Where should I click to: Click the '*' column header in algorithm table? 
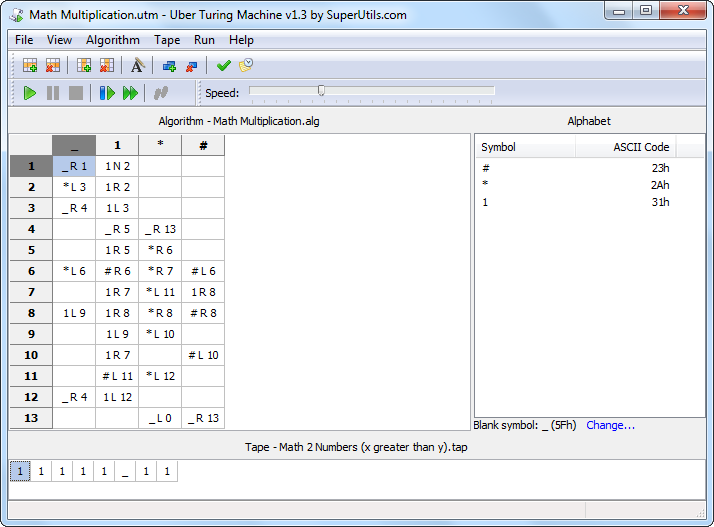click(x=160, y=145)
